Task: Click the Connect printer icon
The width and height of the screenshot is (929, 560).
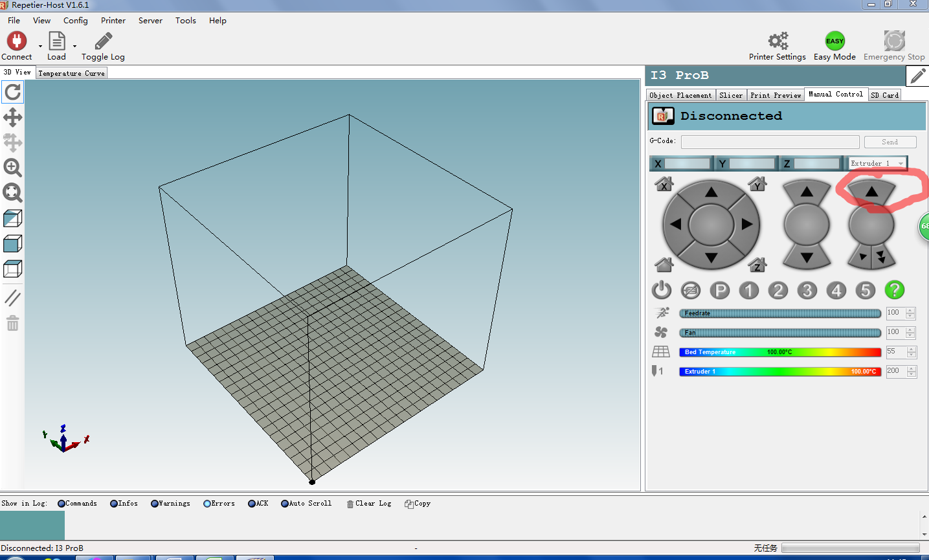Action: coord(17,41)
